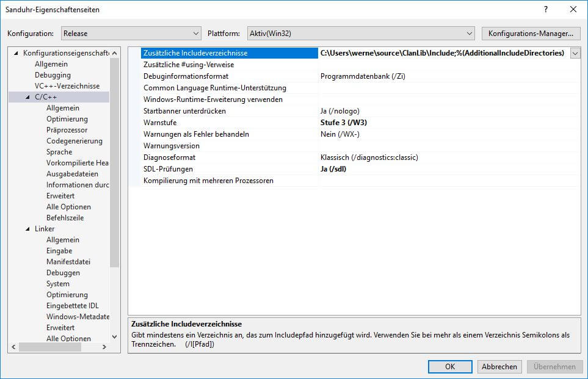This screenshot has width=588, height=379.
Task: Collapse the Linker tree node
Action: pos(27,229)
